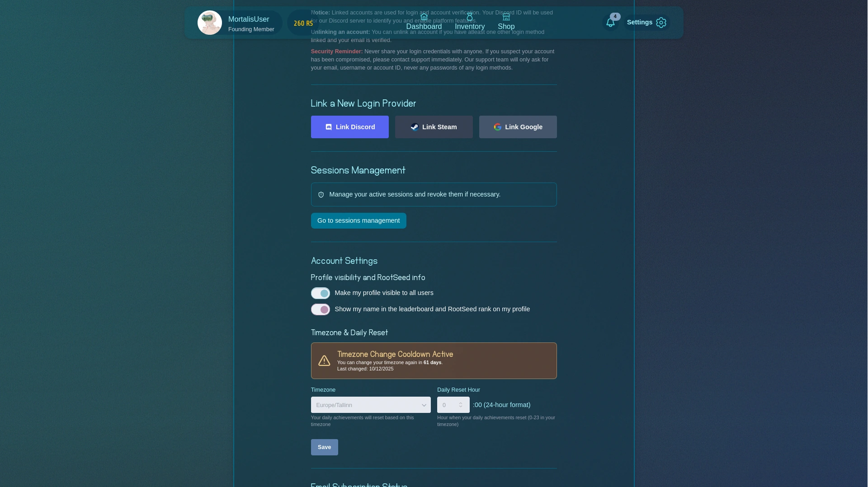Open the Europe/Tallinn timezone dropdown

371,405
